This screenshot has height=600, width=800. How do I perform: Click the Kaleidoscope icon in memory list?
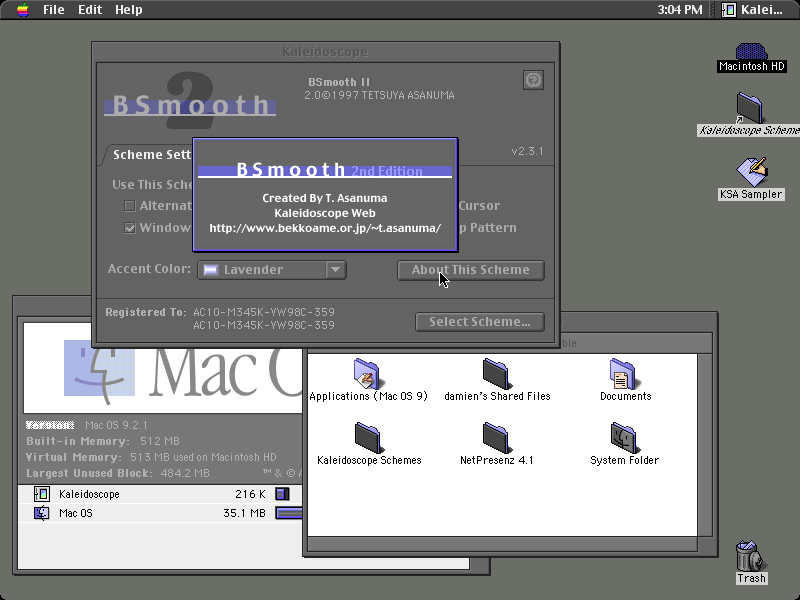pyautogui.click(x=41, y=494)
